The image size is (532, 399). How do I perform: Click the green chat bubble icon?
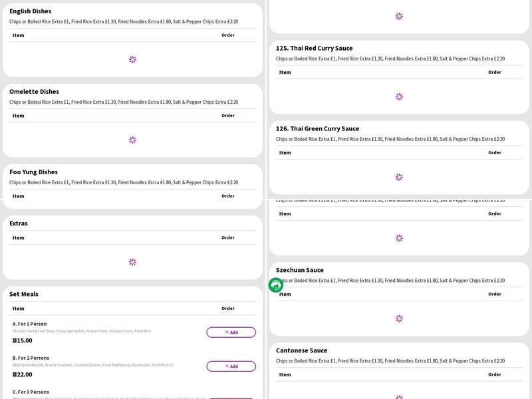276,285
